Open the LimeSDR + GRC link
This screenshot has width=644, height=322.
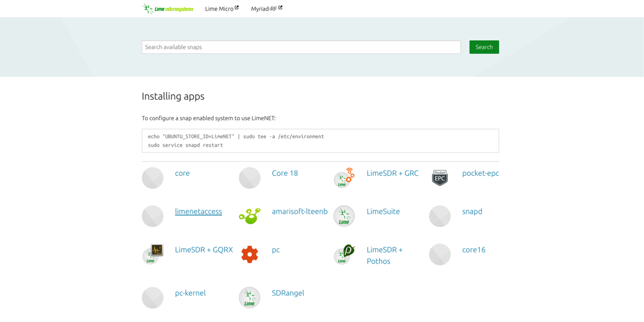pos(393,173)
